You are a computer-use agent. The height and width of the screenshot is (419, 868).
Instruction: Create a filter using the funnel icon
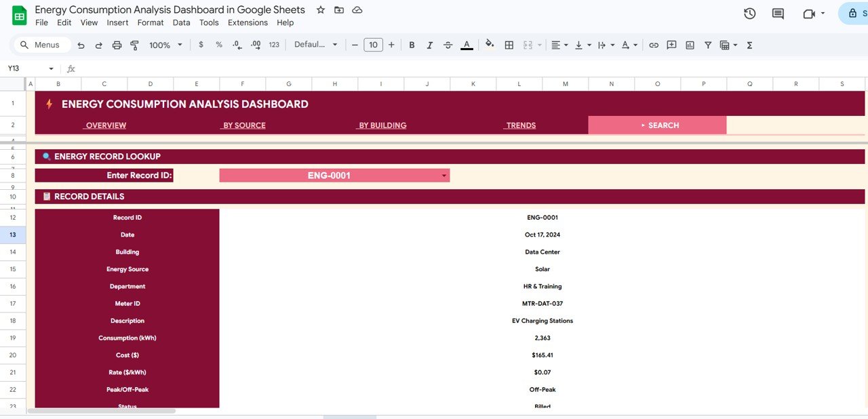707,45
